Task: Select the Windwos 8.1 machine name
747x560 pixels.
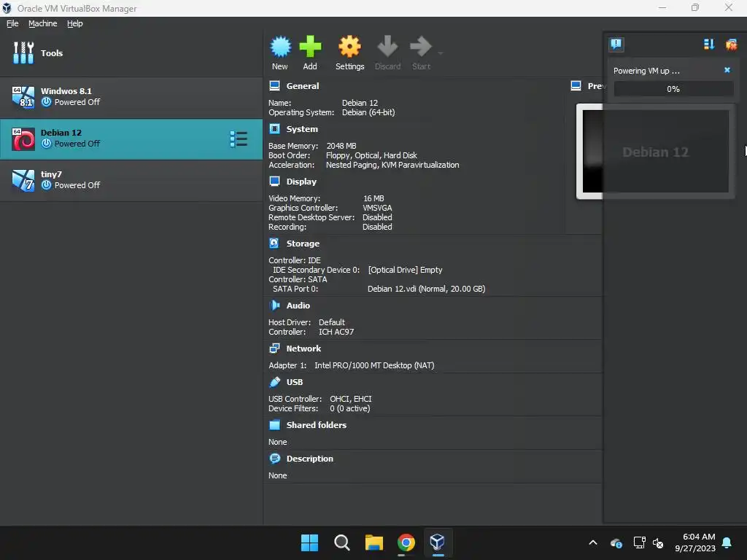Action: 66,91
